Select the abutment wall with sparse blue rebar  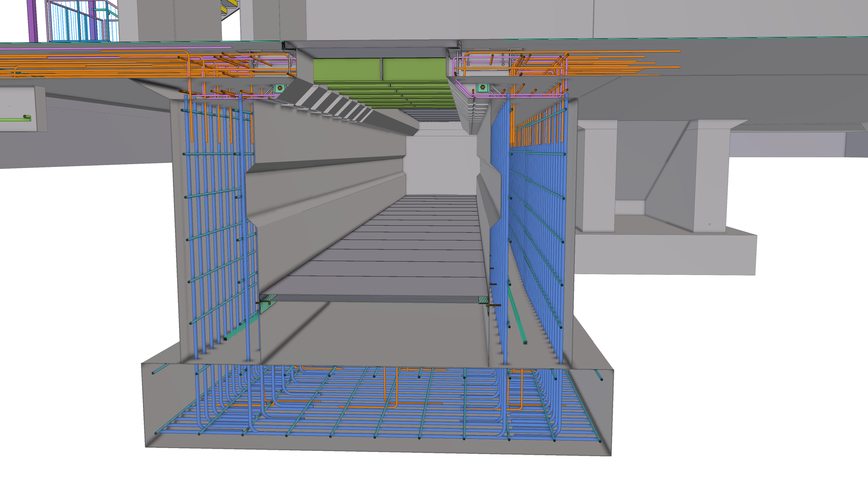pyautogui.click(x=215, y=231)
